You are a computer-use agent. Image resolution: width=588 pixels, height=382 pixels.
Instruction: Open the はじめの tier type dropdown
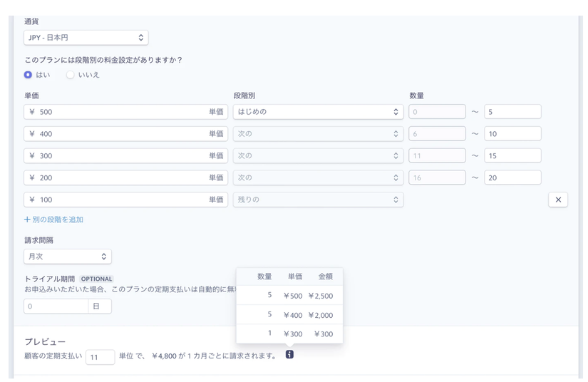318,112
